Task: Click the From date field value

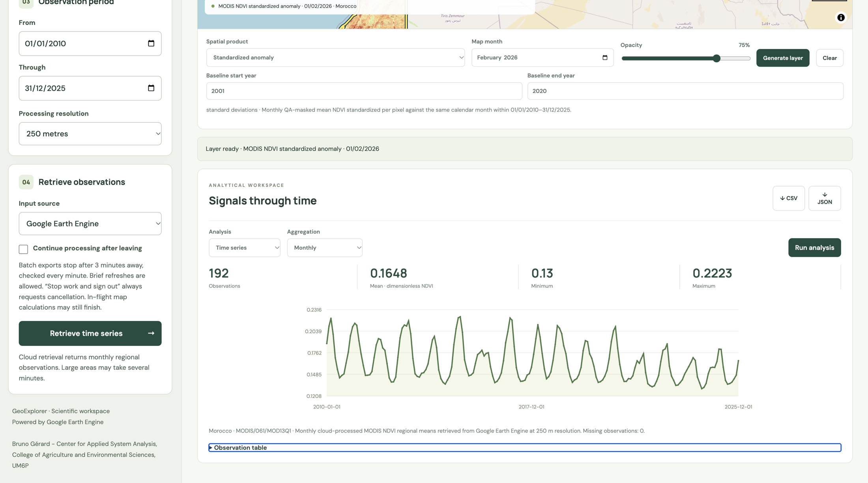Action: (45, 43)
